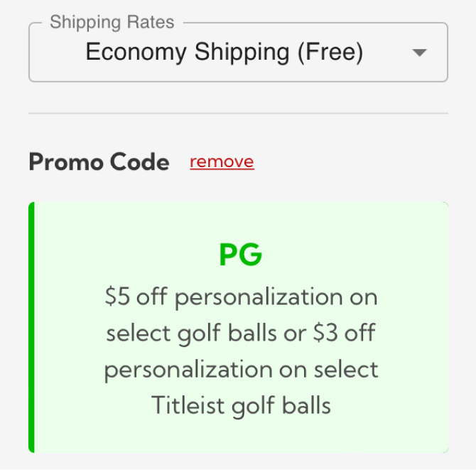
Task: Click the green "PG" promo code text
Action: (x=241, y=255)
